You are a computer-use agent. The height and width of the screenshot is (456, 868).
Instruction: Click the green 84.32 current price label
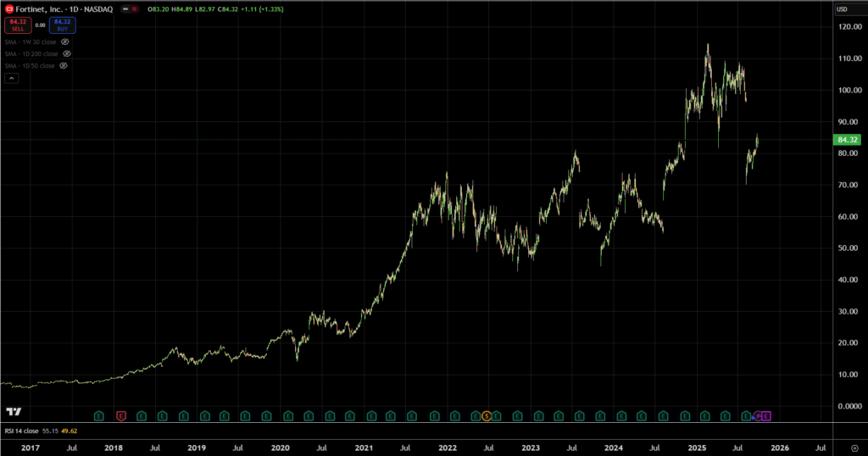coord(848,140)
